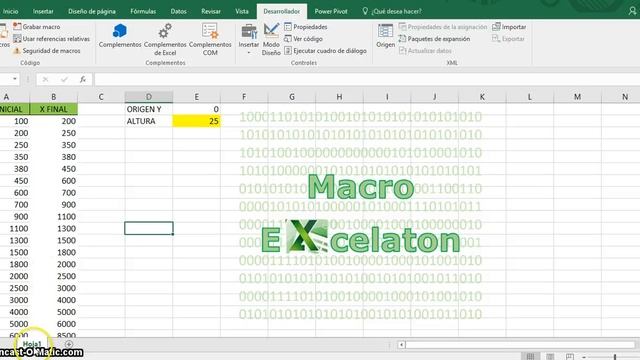This screenshot has width=640, height=360.
Task: Click the formula bar cancel X icon
Action: pos(45,79)
